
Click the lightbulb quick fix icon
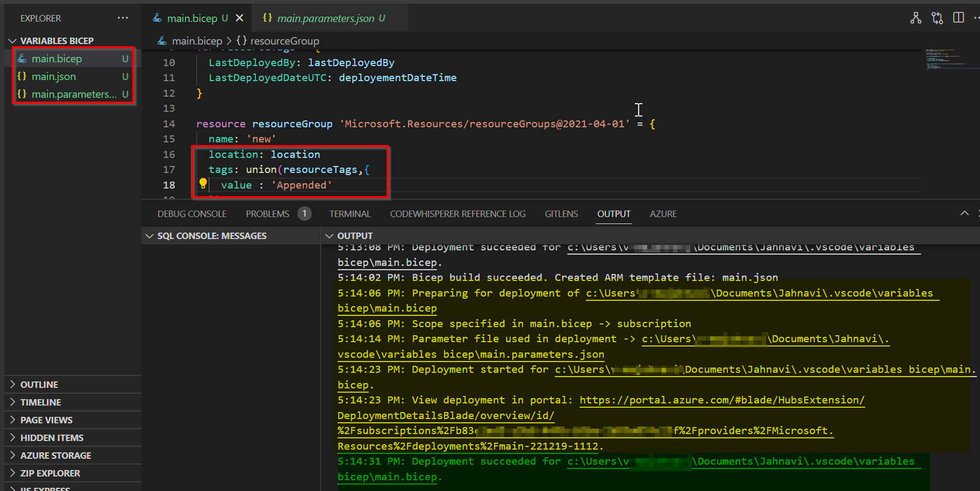tap(203, 183)
